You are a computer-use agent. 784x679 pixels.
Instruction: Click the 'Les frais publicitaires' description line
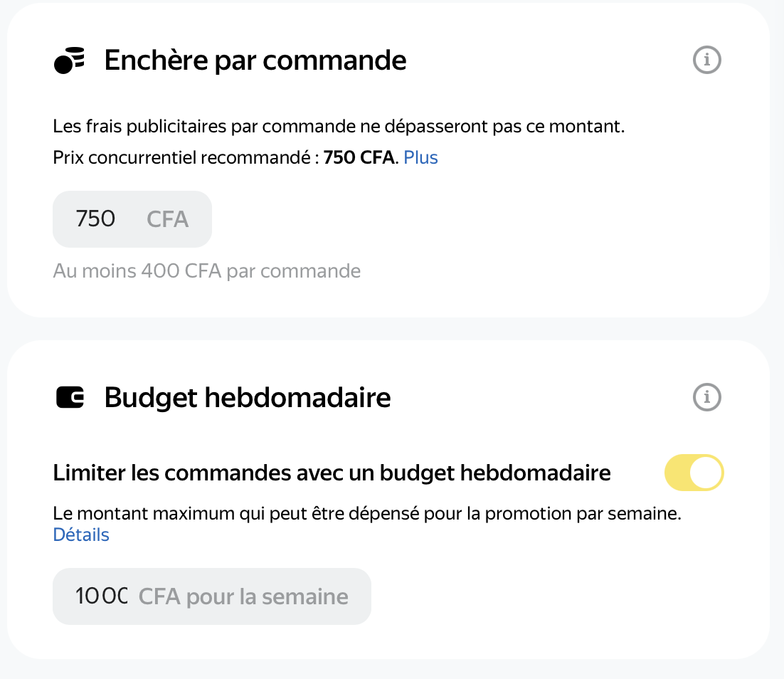coord(339,127)
